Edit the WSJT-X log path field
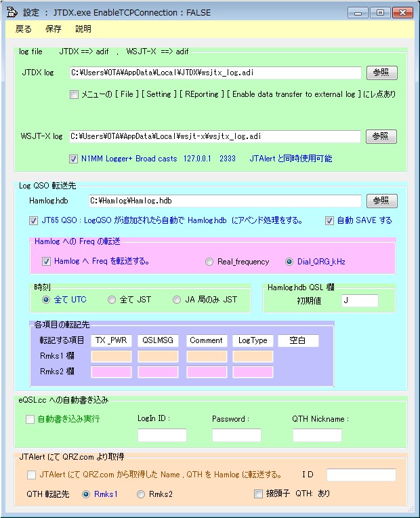Viewport: 420px width, 518px height. (x=215, y=136)
